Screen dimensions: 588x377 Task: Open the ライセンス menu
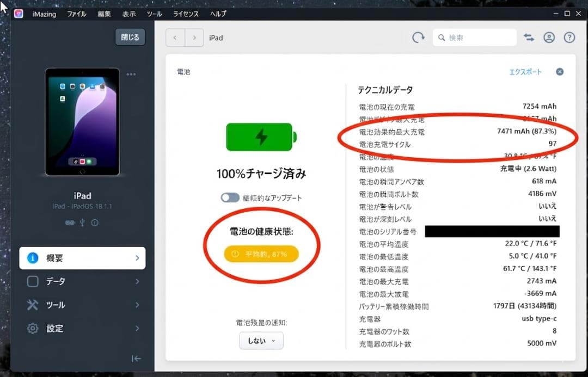[186, 14]
